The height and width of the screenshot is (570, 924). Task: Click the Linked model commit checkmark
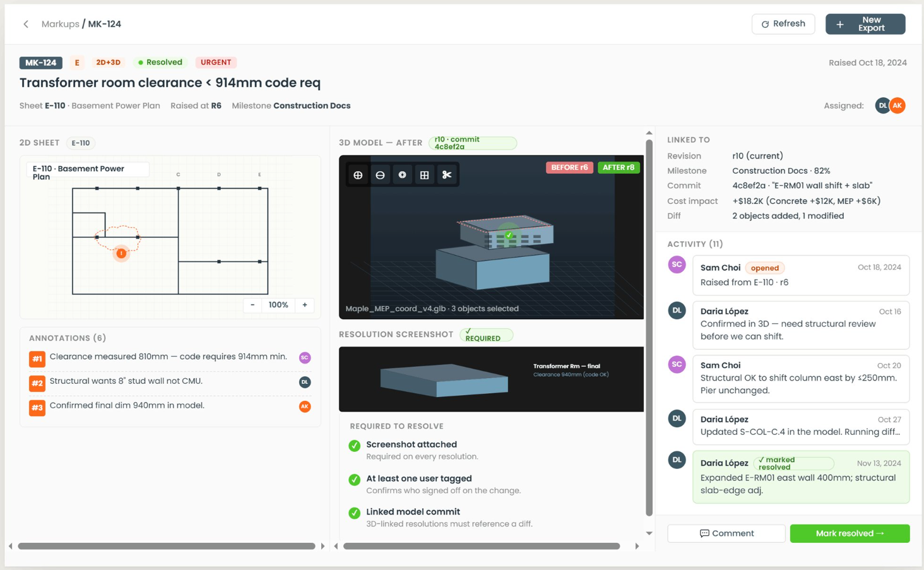(x=355, y=513)
